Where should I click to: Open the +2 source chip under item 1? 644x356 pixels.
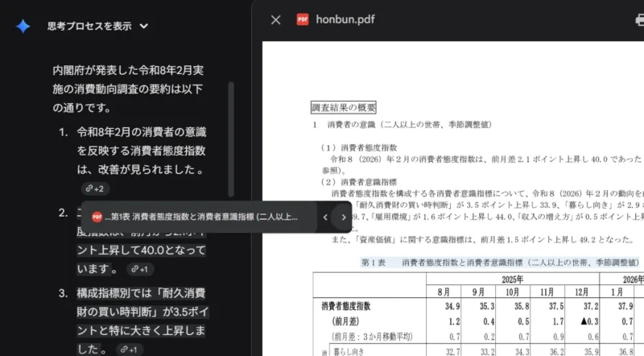pos(95,188)
